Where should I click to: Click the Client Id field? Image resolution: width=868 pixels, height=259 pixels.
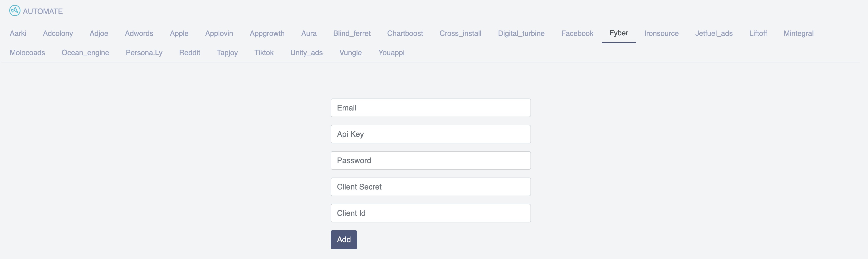tap(431, 213)
